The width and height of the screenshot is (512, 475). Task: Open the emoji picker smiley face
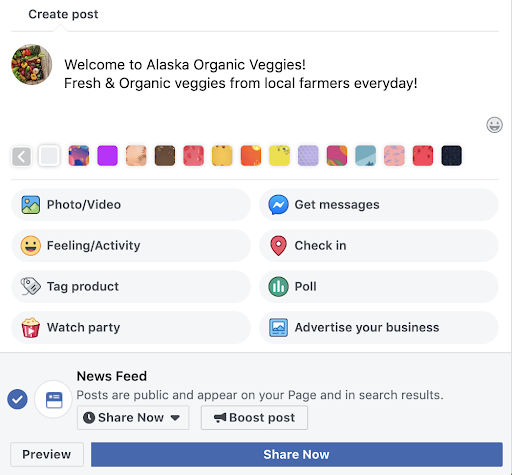pos(494,125)
